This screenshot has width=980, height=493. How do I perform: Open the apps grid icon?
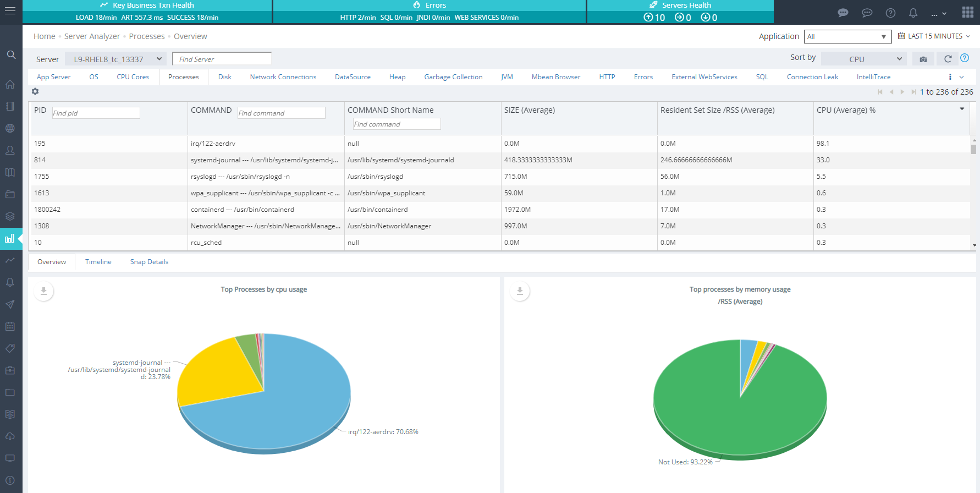(968, 13)
